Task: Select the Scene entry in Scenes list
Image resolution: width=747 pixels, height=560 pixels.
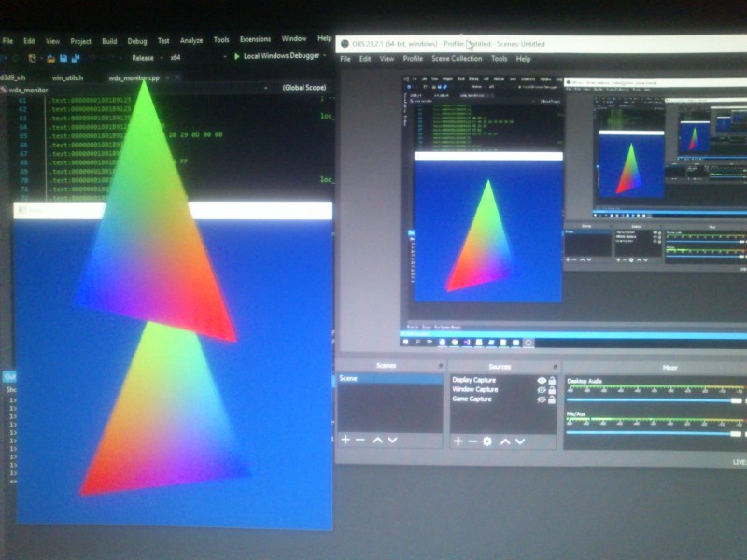Action: click(389, 379)
